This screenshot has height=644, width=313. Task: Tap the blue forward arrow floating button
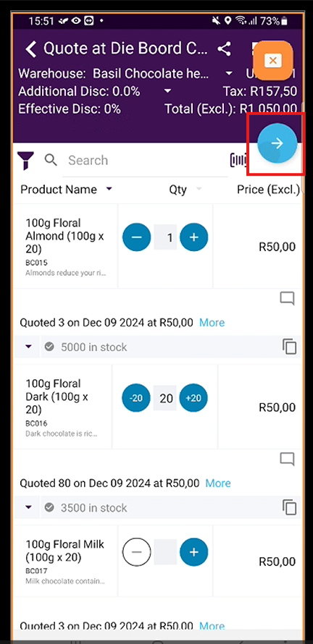[x=277, y=143]
